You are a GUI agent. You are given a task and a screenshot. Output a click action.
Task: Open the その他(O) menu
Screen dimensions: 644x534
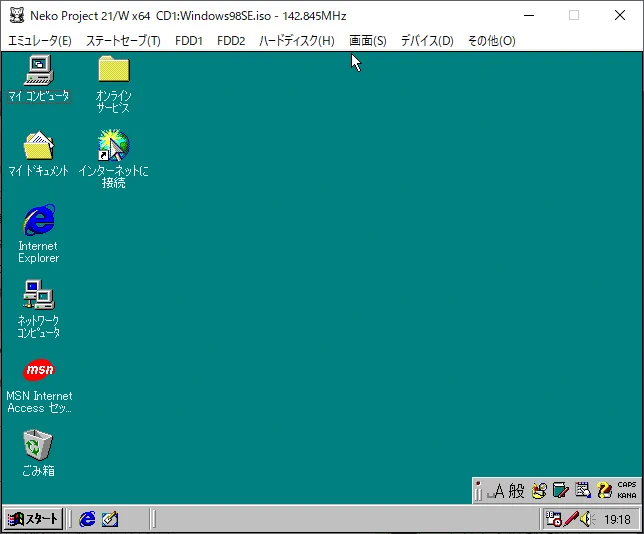tap(492, 41)
